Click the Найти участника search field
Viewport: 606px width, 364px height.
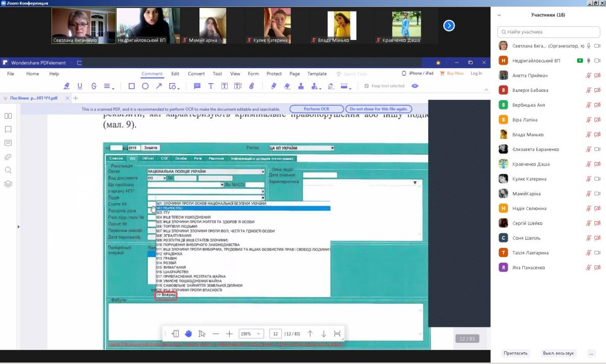548,32
